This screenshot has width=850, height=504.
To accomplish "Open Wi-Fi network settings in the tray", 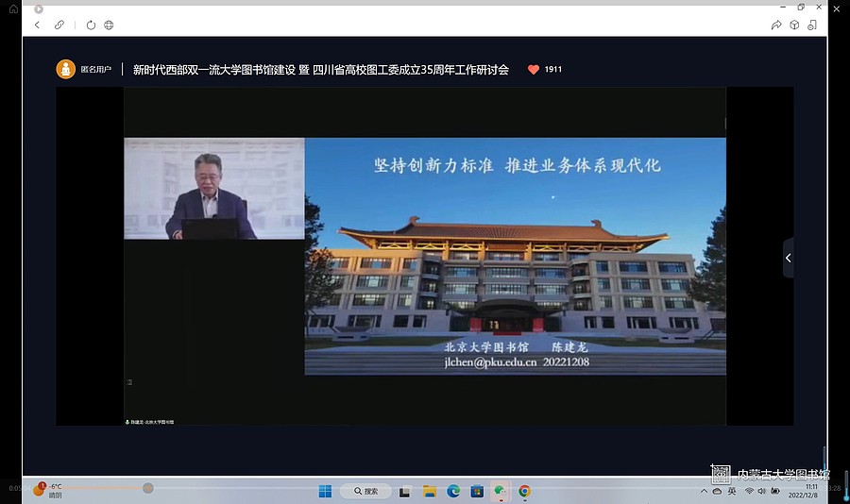I will (749, 491).
